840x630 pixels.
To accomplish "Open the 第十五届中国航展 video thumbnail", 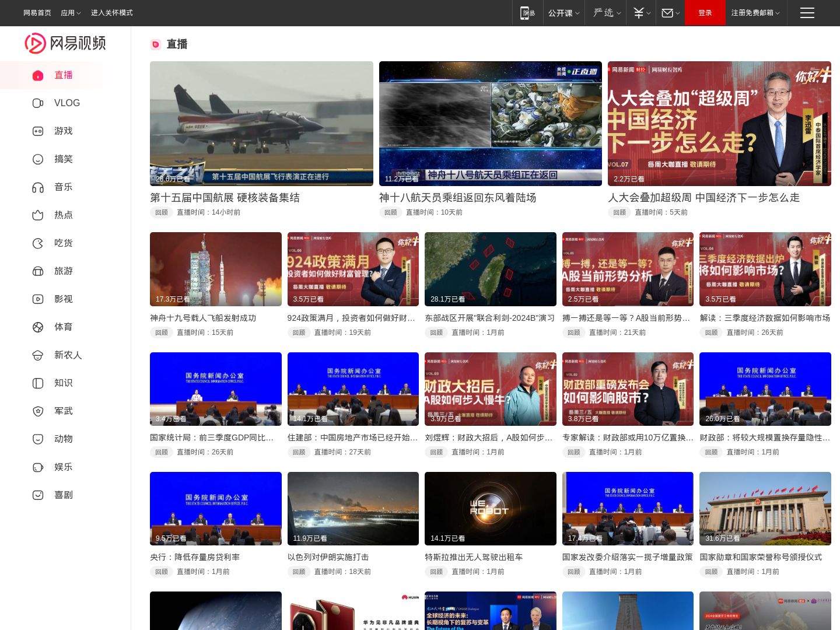I will tap(261, 124).
